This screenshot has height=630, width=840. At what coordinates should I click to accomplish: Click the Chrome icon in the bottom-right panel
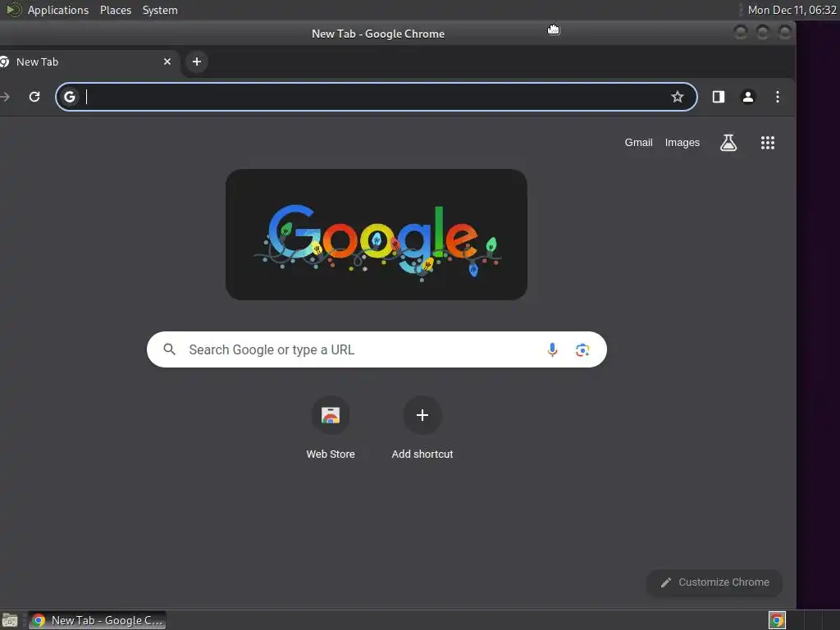(777, 620)
